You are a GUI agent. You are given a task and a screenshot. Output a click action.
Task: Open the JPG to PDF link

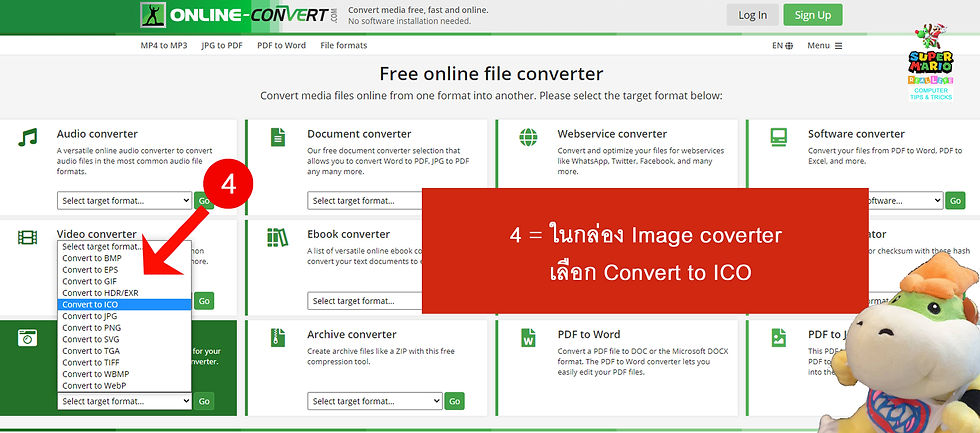(222, 46)
